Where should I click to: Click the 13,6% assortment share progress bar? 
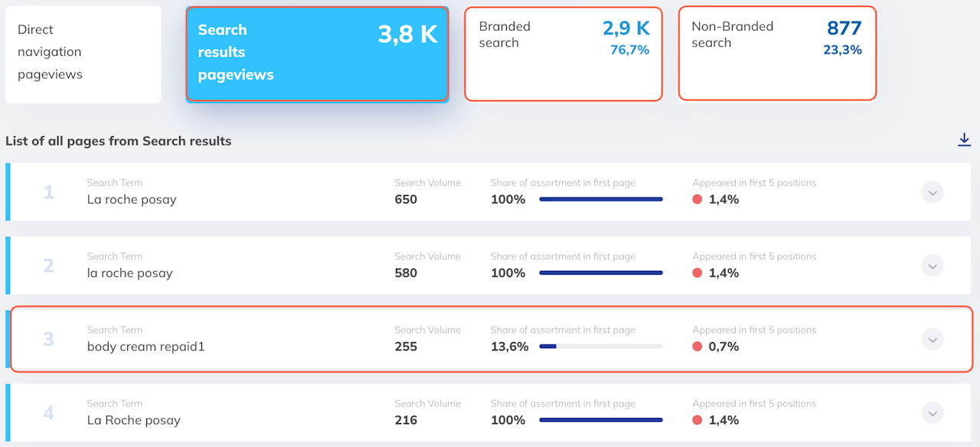coord(601,347)
